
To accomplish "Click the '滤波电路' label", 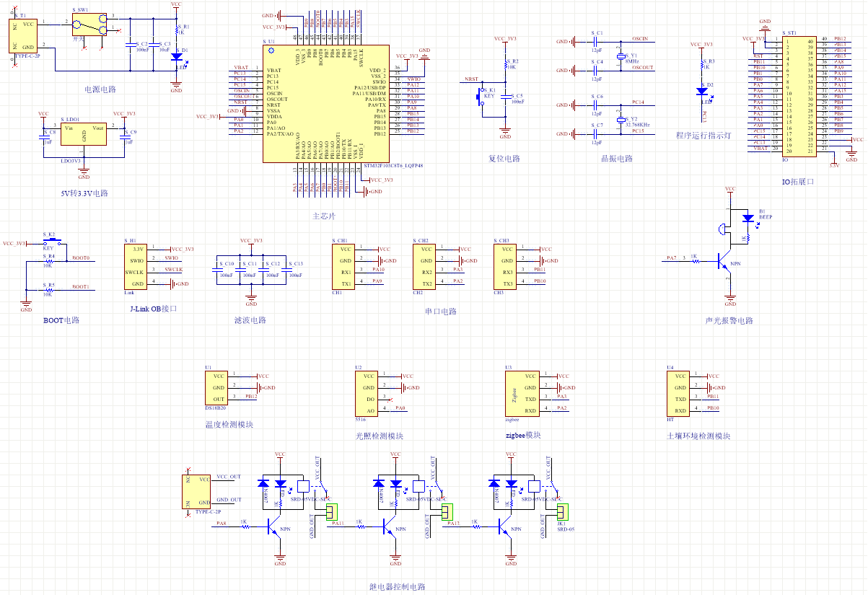I will tap(250, 320).
